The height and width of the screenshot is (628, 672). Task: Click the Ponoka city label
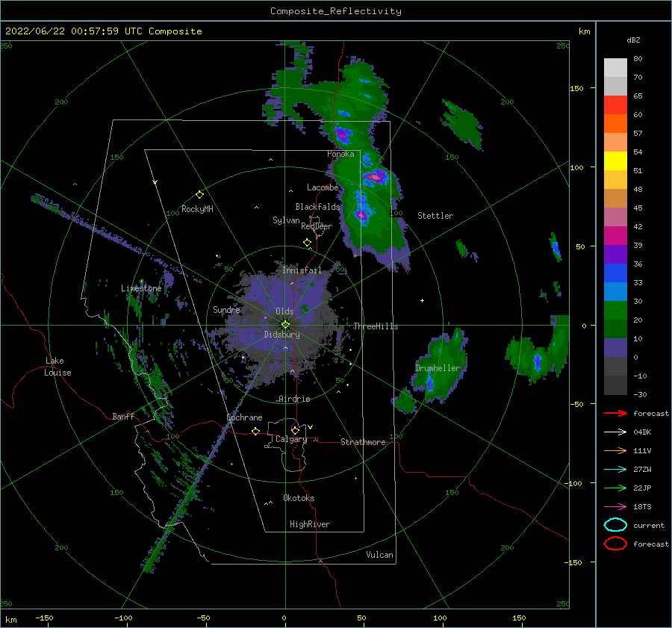pyautogui.click(x=340, y=154)
